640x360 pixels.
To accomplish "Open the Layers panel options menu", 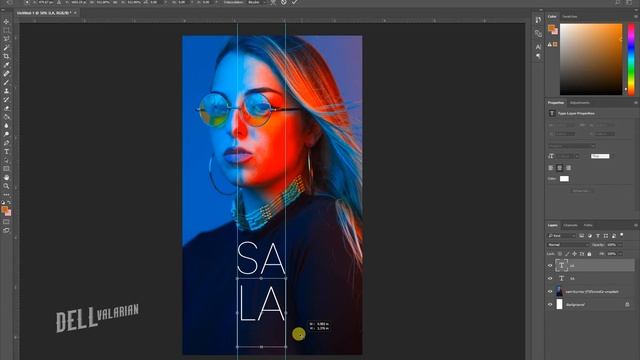I will (x=636, y=225).
